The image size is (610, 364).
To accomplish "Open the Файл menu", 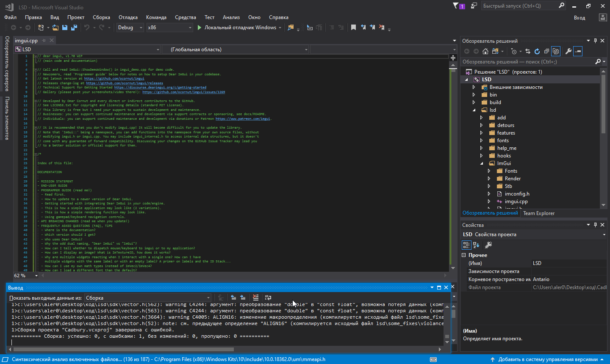I will [11, 17].
